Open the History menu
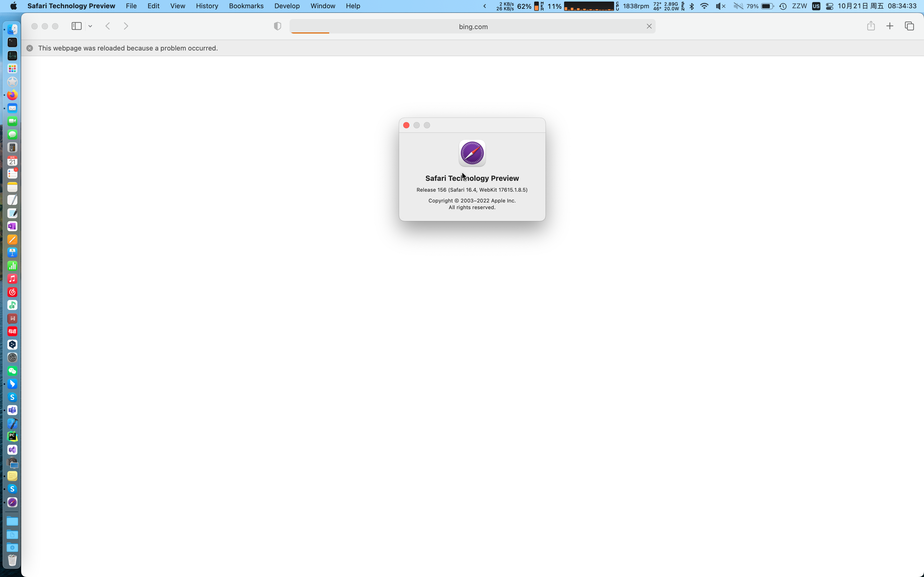924x577 pixels. [x=207, y=6]
